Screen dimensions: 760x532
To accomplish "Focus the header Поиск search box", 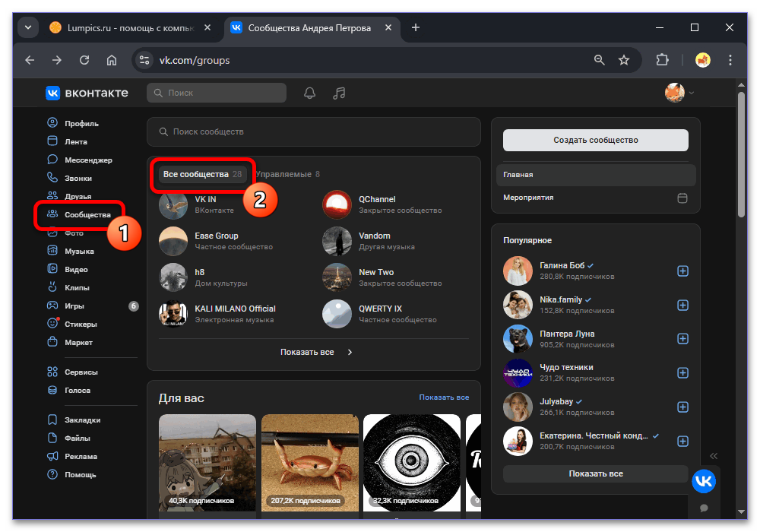I will click(216, 93).
